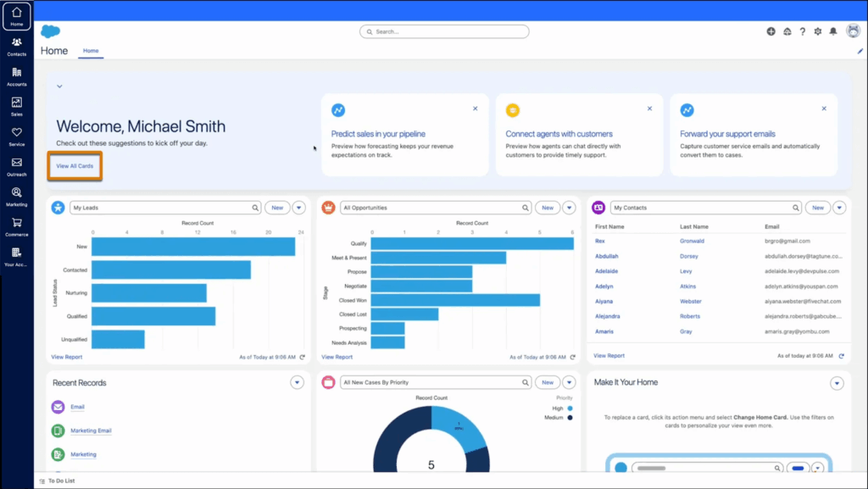868x489 pixels.
Task: Refresh the My Leads chart
Action: point(302,357)
